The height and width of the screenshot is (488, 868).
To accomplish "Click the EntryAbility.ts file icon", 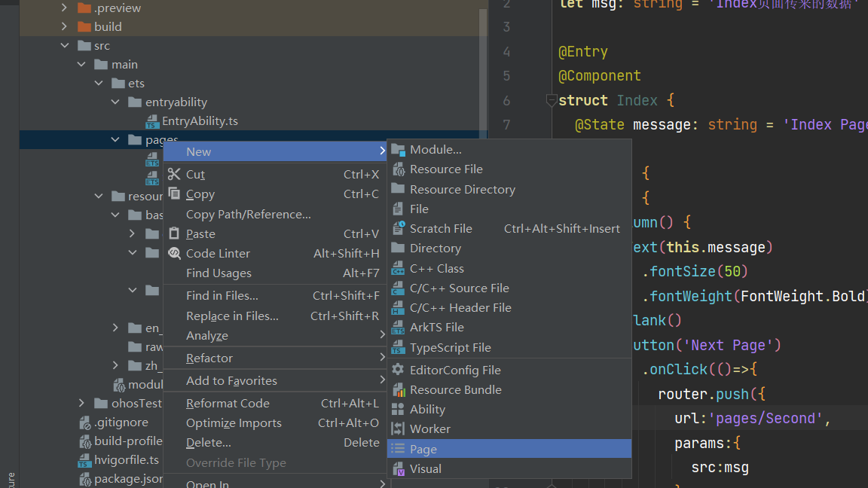I will pos(152,121).
